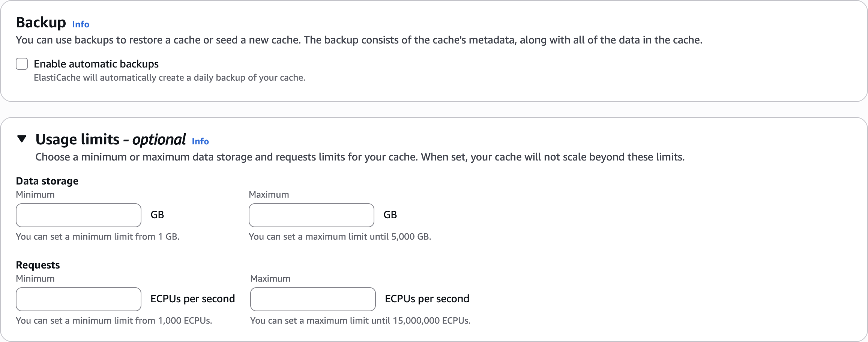Click the "maximum limit until 5,000 GB" hint
This screenshot has width=868, height=342.
coord(340,237)
